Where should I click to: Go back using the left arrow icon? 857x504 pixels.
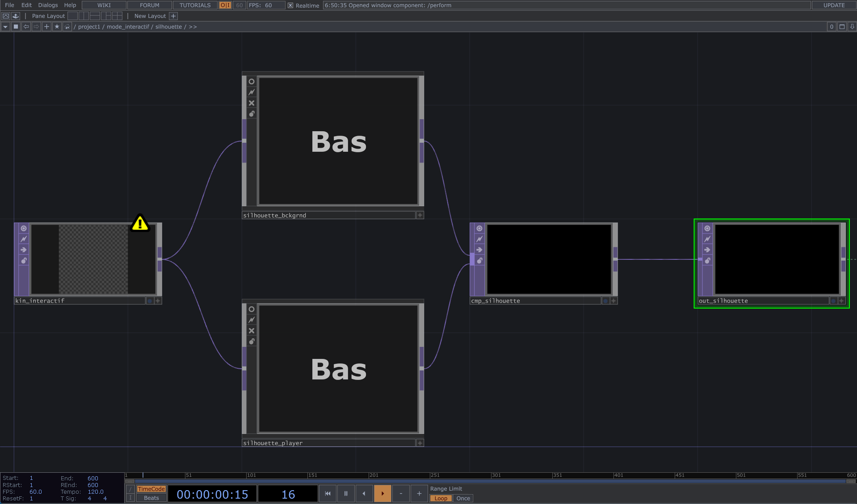click(26, 27)
